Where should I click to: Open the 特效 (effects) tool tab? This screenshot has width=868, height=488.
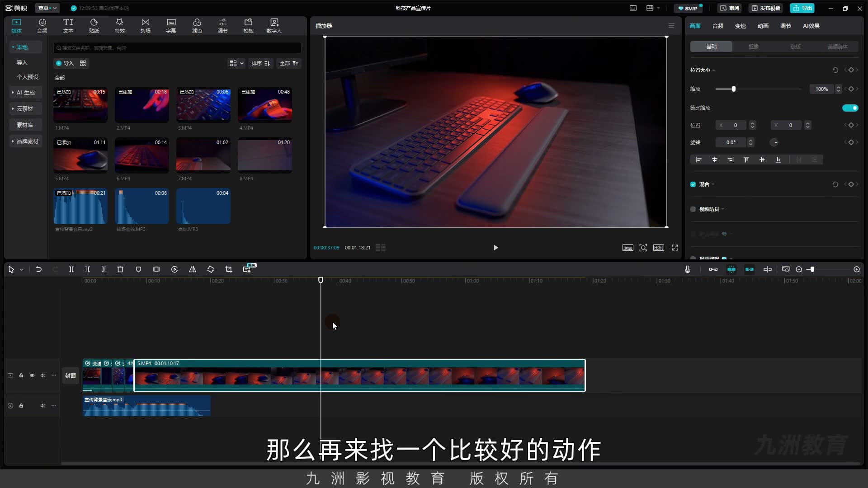coord(119,26)
